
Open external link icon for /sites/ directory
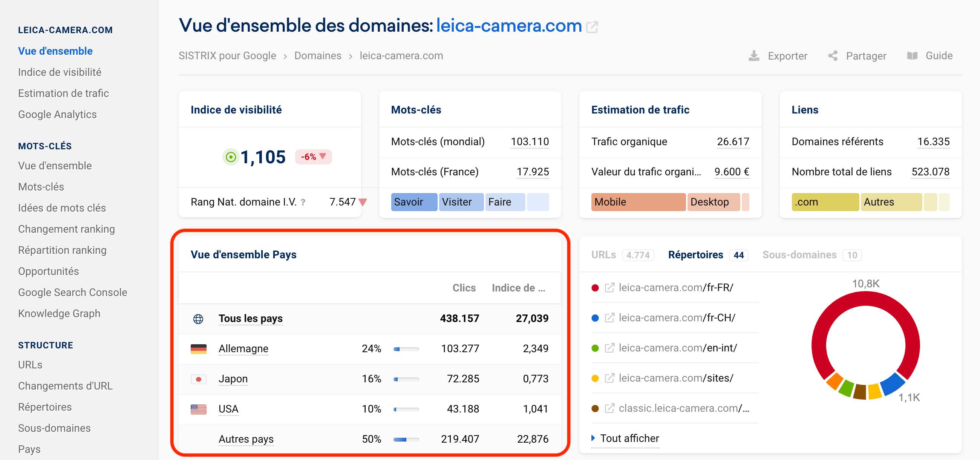[609, 378]
